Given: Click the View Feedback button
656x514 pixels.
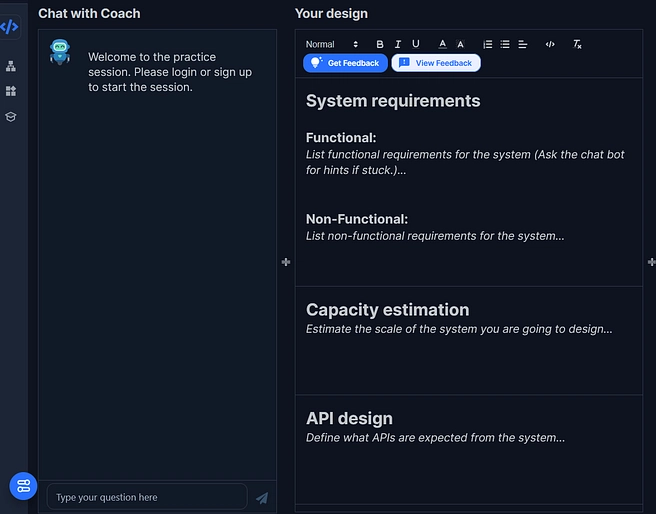Looking at the screenshot, I should [436, 63].
